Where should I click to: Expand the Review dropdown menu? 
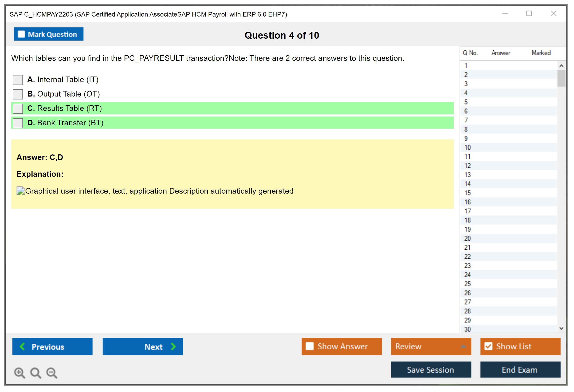pyautogui.click(x=463, y=346)
